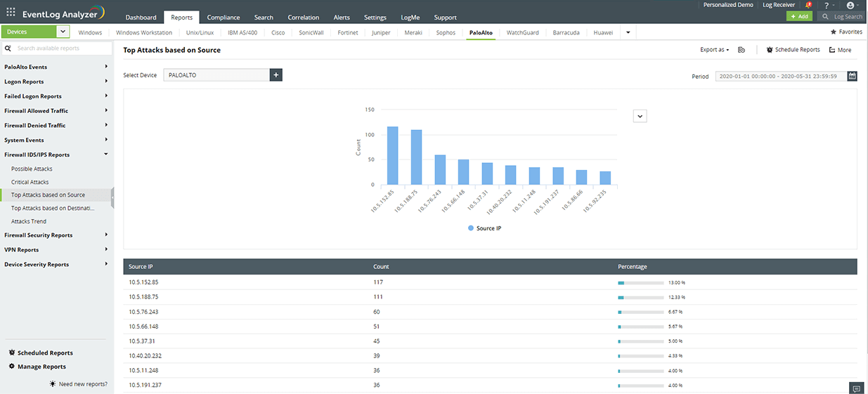Open Attacks Trend report

click(29, 221)
